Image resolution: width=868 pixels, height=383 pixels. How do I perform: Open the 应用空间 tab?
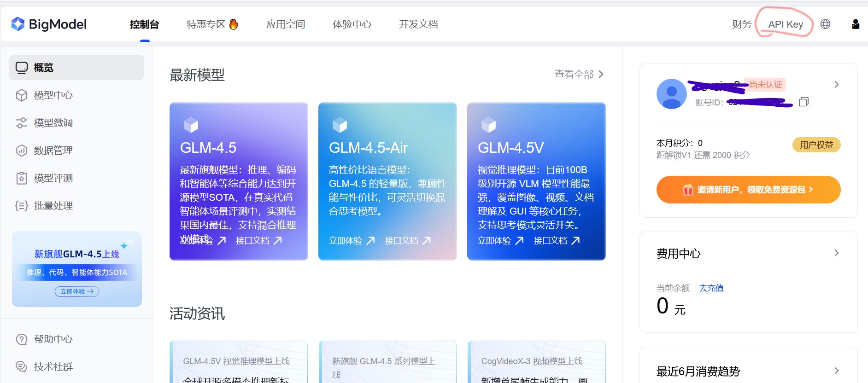286,24
